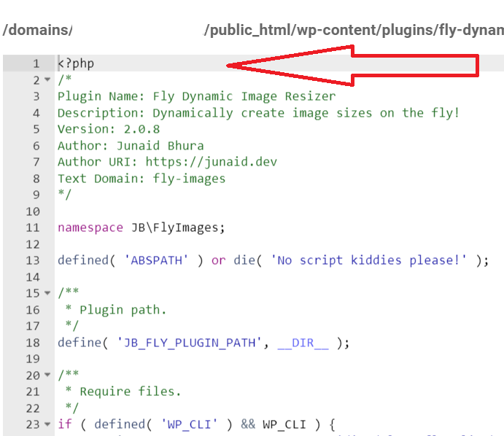This screenshot has width=504, height=436.
Task: Click line number 18 in the gutter
Action: click(33, 343)
